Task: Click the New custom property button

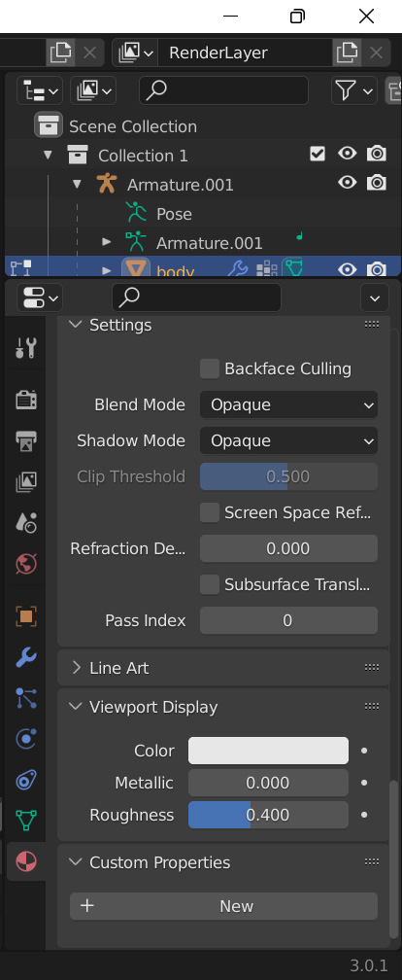Action: coord(223,906)
